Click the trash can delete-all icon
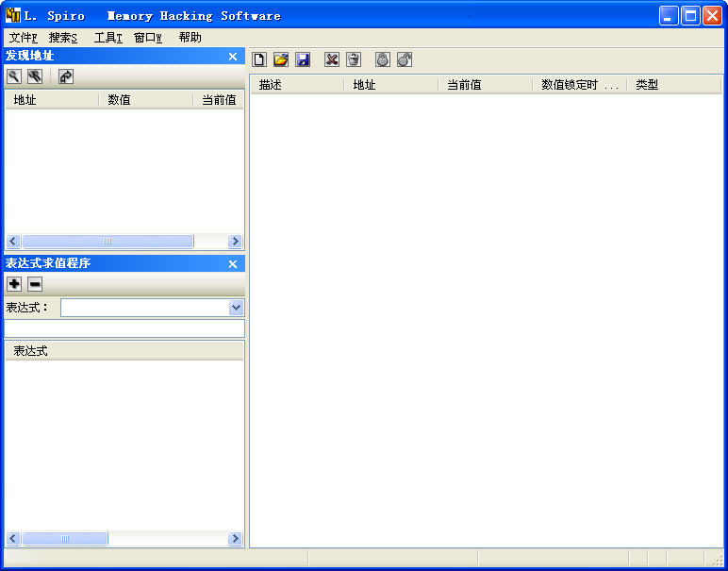The width and height of the screenshot is (728, 571). [354, 59]
